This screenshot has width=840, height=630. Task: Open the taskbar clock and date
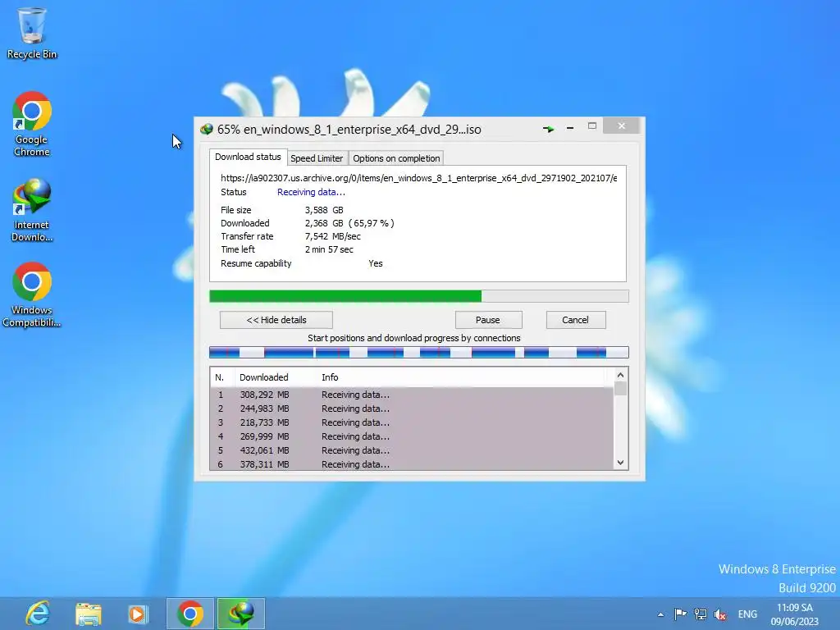794,614
